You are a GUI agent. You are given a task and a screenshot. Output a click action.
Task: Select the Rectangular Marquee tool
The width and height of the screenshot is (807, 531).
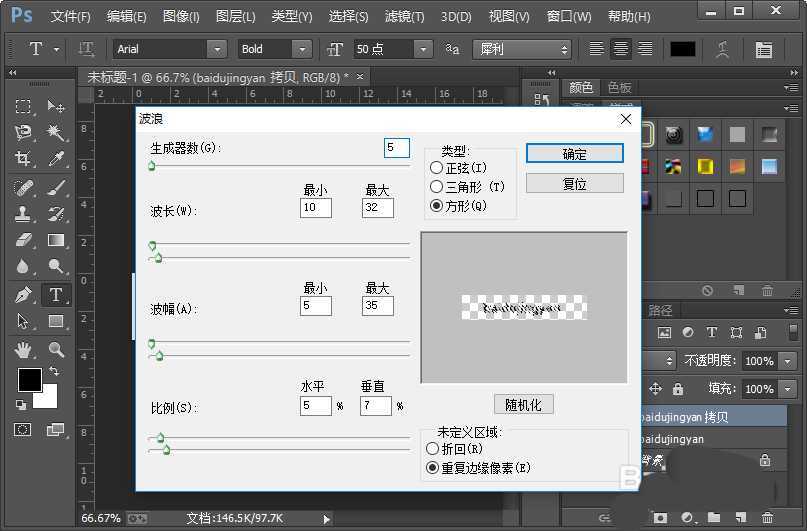click(24, 107)
